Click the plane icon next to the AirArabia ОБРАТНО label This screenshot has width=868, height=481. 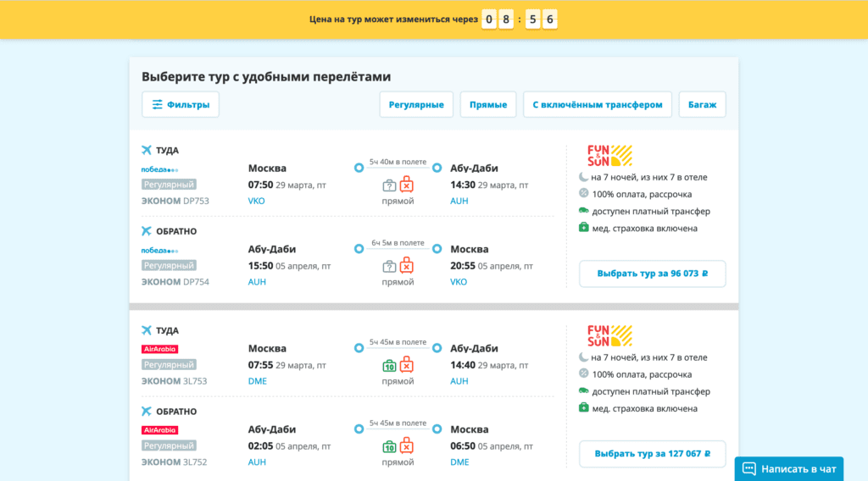[146, 412]
